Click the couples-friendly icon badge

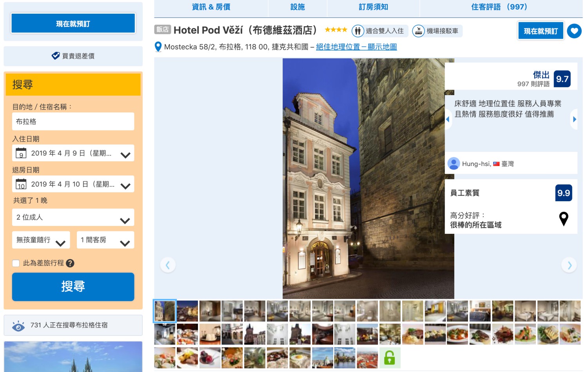point(358,31)
